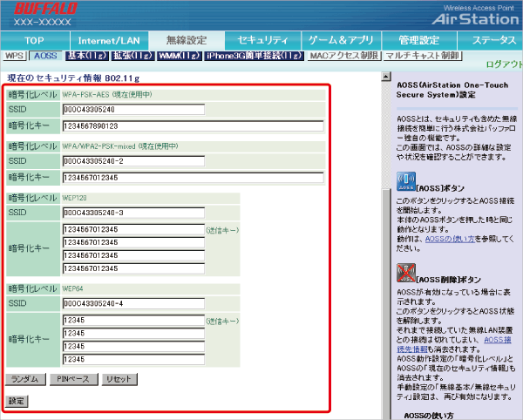Click the ログアウト link
523x420 pixels.
pyautogui.click(x=504, y=65)
